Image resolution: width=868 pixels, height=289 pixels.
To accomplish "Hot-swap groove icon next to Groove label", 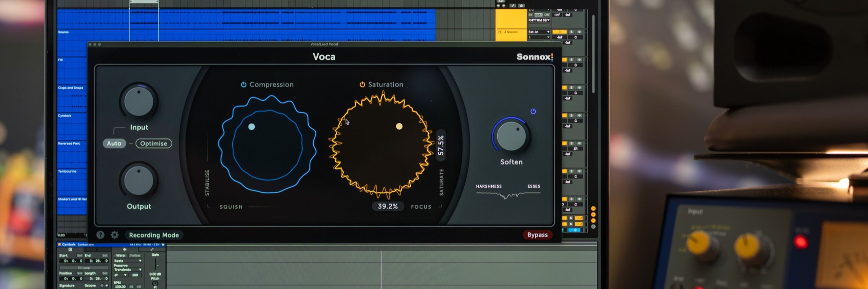I will tap(102, 286).
